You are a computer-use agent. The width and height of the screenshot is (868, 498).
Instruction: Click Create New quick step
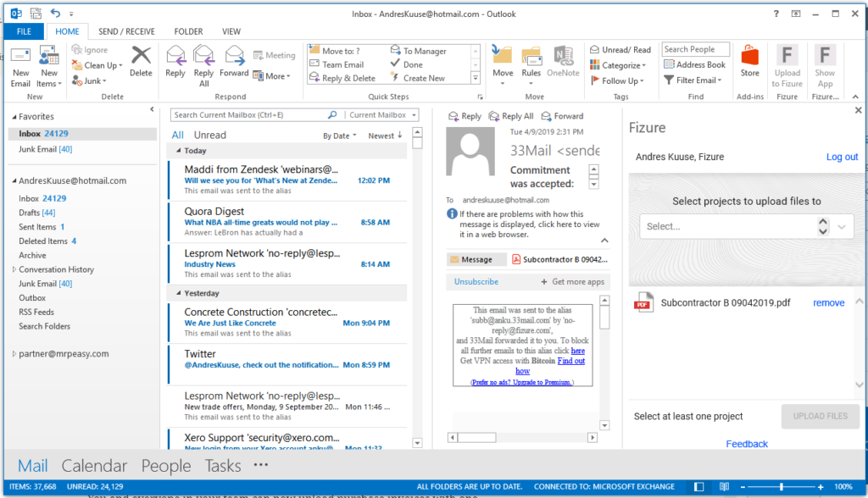coord(419,79)
